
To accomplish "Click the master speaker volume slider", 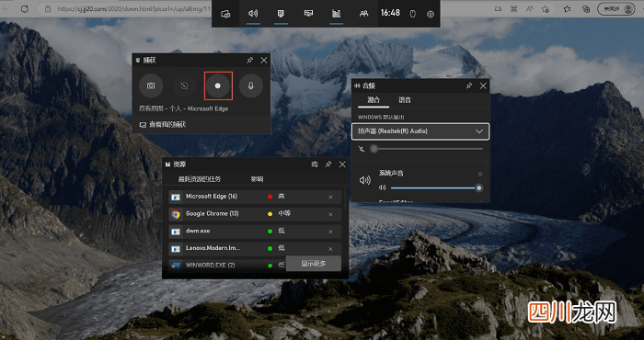I will [426, 149].
